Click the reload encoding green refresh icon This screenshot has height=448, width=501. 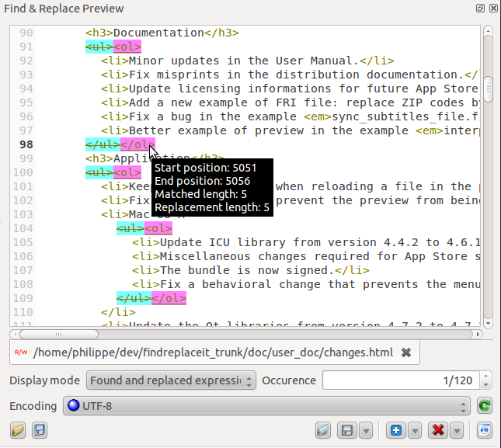485,406
